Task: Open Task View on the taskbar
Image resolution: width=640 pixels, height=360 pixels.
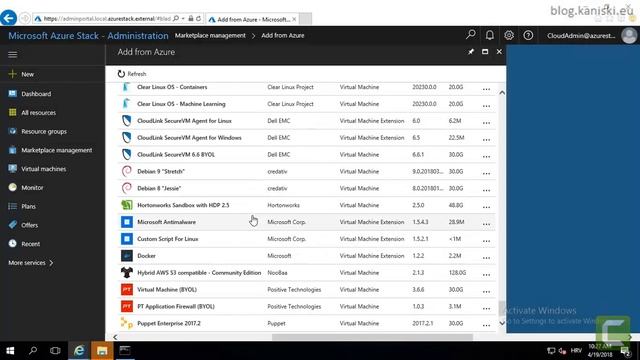Action: pyautogui.click(x=55, y=351)
